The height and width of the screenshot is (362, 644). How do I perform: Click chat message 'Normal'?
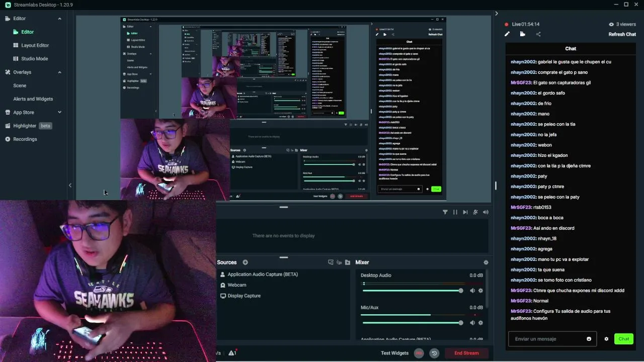tap(541, 301)
